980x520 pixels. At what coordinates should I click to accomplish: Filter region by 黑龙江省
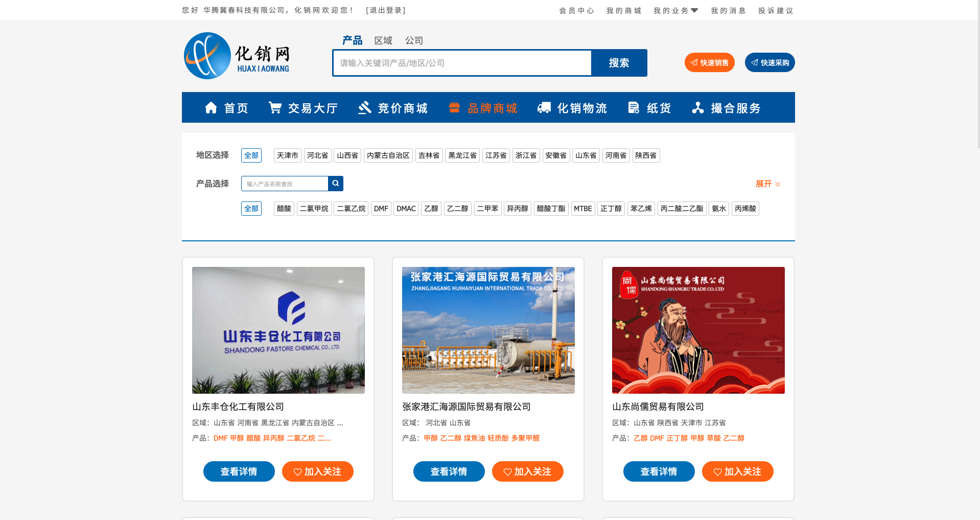tap(462, 155)
